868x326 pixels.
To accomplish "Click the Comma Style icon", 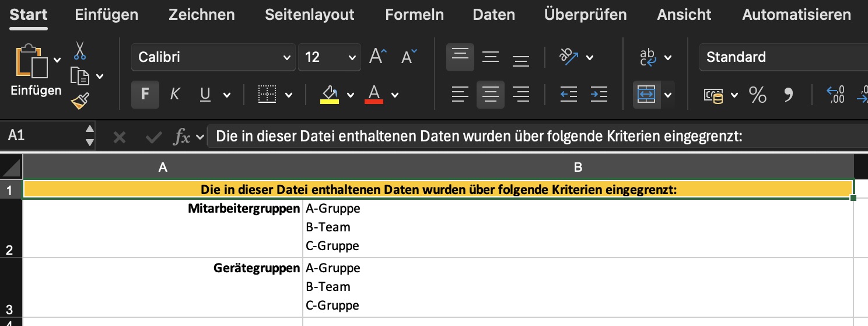I will point(789,95).
